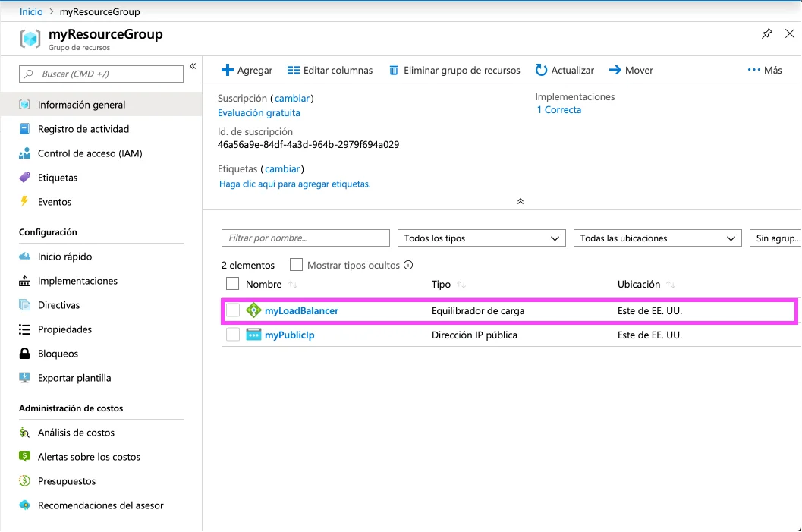Select Información general menu item
The image size is (802, 532).
point(101,105)
